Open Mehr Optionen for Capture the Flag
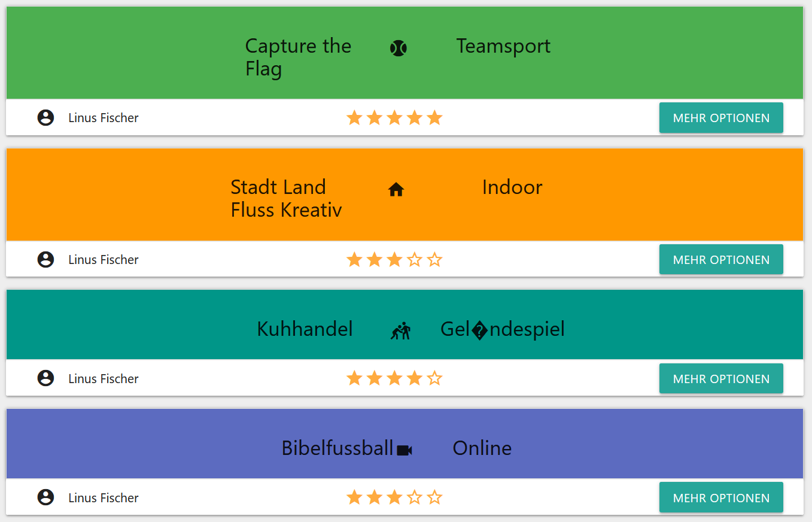 (721, 118)
